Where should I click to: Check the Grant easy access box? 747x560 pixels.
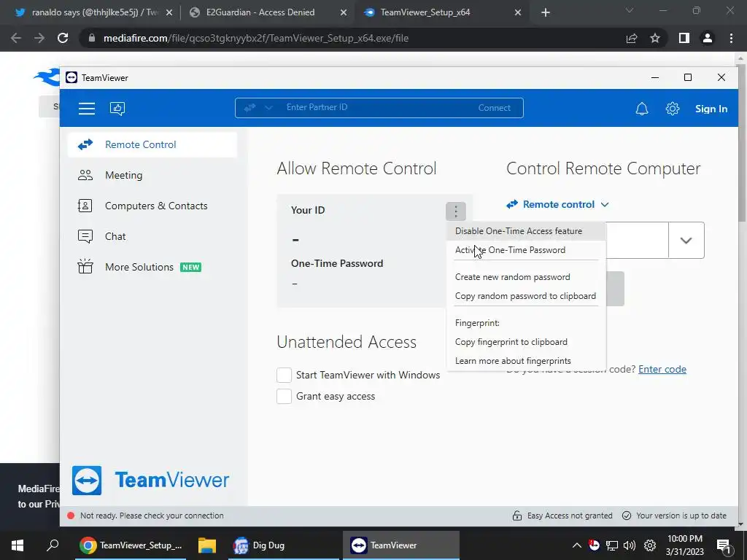284,396
